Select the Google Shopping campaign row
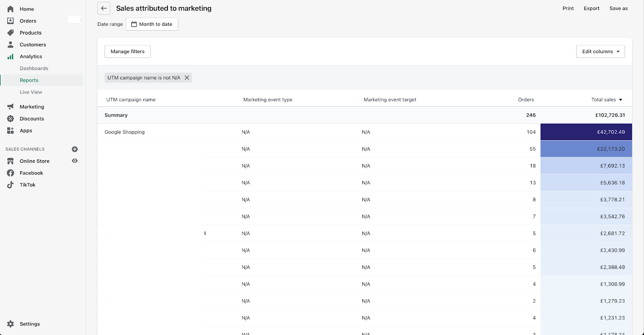 [x=125, y=132]
